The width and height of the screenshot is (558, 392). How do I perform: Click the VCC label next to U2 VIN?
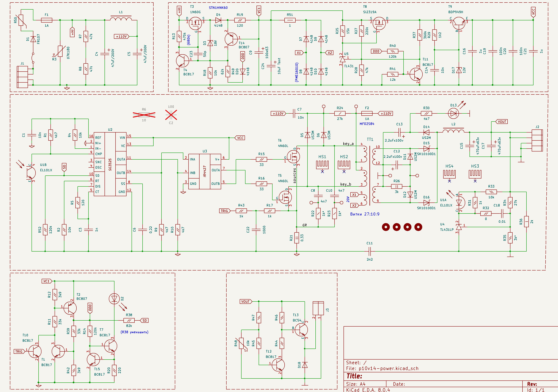click(240, 138)
